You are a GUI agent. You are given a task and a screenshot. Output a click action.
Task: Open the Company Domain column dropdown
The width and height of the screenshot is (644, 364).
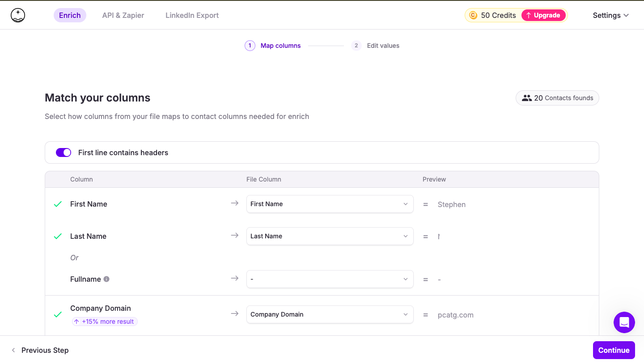point(330,314)
